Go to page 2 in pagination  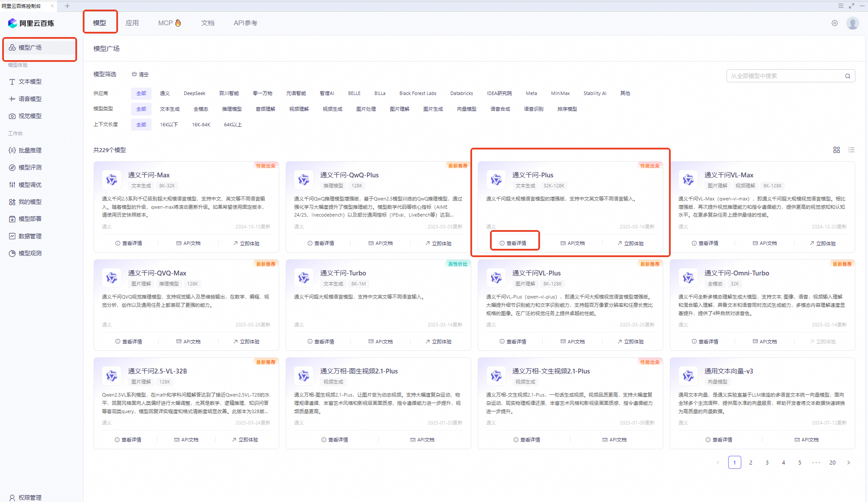pyautogui.click(x=751, y=463)
